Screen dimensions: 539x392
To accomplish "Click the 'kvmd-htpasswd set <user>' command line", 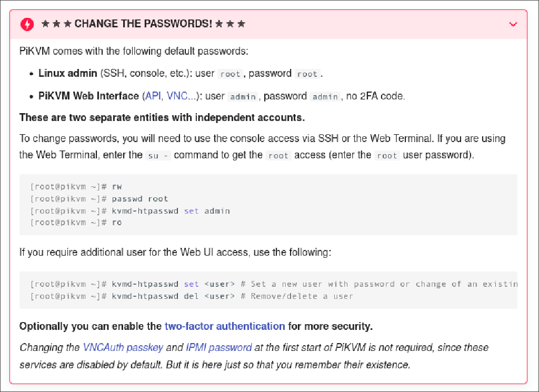I will coord(173,284).
